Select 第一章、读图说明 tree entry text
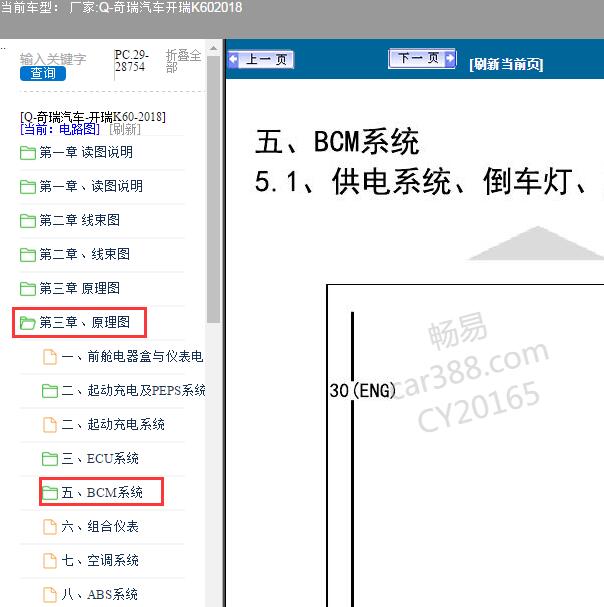This screenshot has height=607, width=604. (x=91, y=186)
